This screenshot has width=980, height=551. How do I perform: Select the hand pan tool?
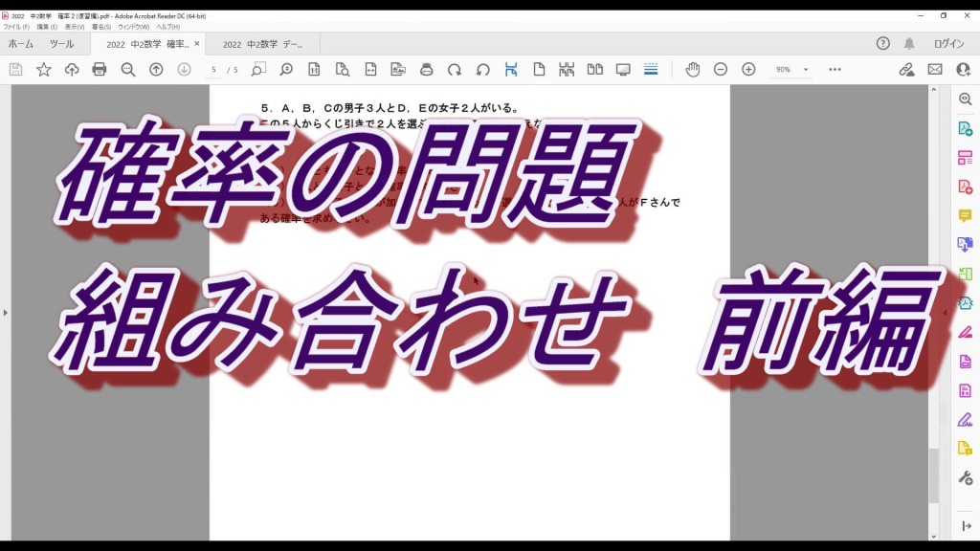click(692, 70)
